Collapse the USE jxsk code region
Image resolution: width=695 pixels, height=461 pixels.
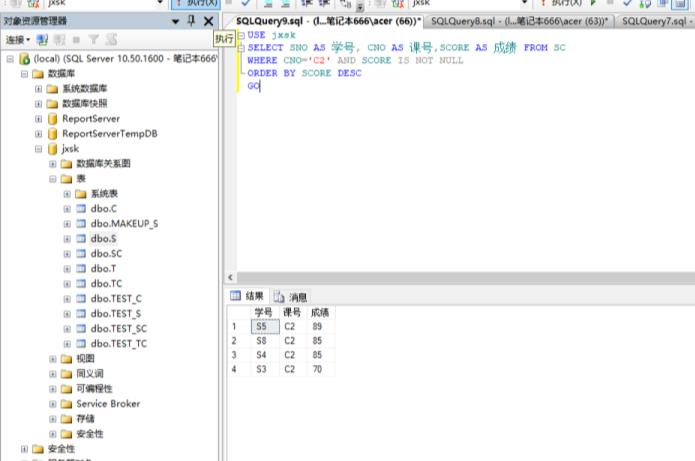[x=241, y=35]
